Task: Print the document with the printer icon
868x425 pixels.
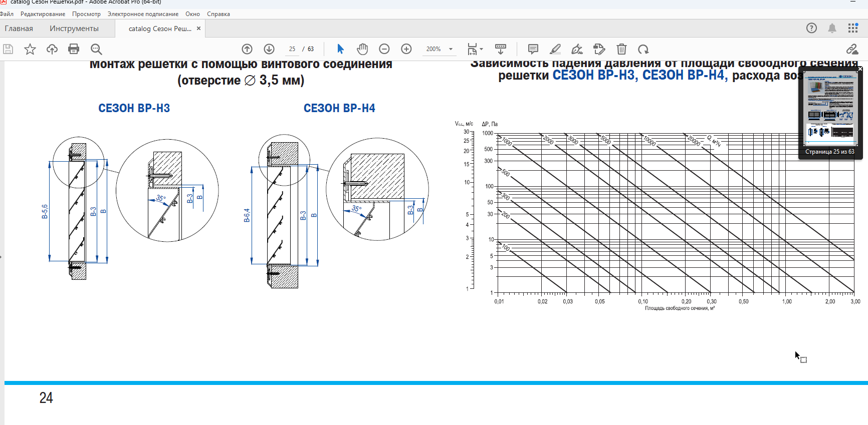Action: tap(74, 49)
